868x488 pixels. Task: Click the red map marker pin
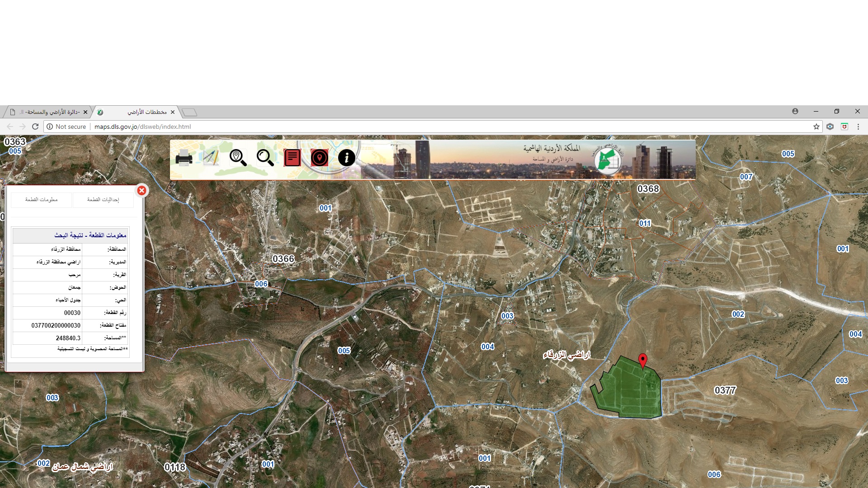(x=642, y=360)
